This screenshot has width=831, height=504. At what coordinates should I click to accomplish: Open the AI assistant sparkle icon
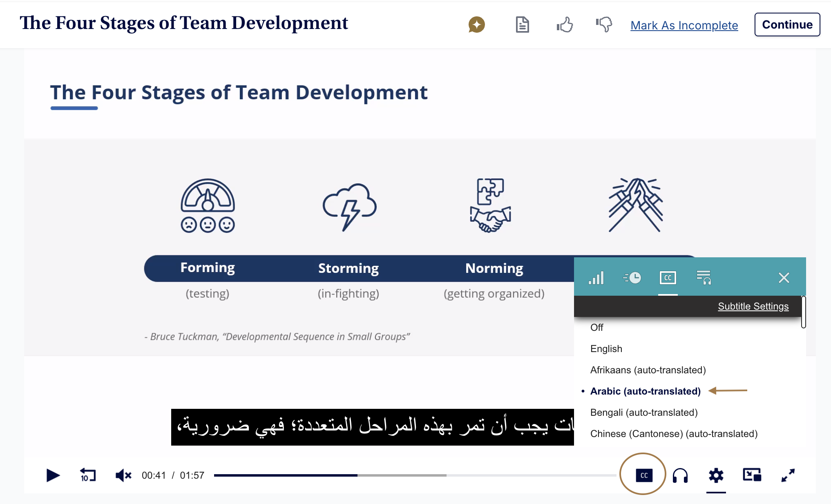(x=476, y=25)
